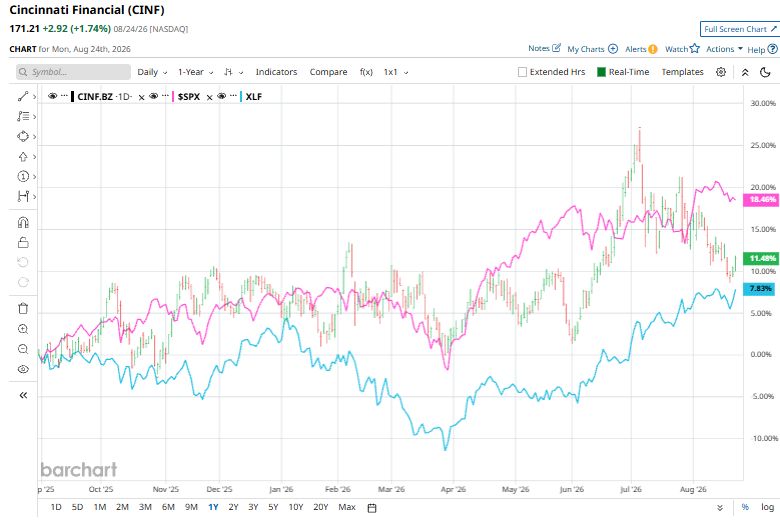Switch to dark mode with moon icon
The width and height of the screenshot is (780, 522).
[x=766, y=72]
